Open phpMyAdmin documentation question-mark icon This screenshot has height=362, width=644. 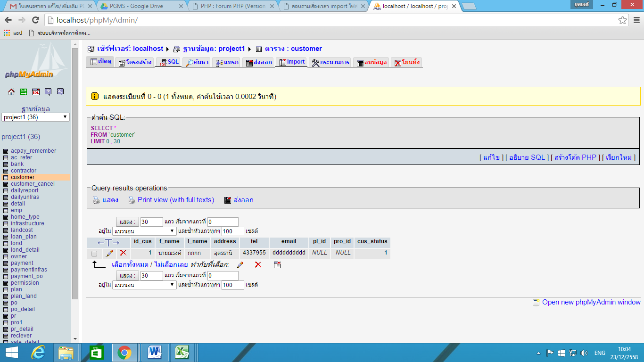coord(48,92)
